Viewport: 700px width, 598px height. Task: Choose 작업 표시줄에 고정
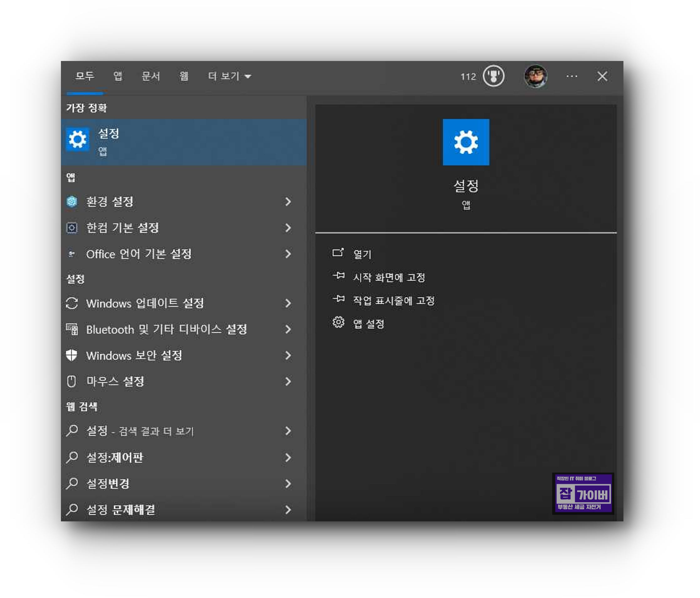click(x=393, y=301)
